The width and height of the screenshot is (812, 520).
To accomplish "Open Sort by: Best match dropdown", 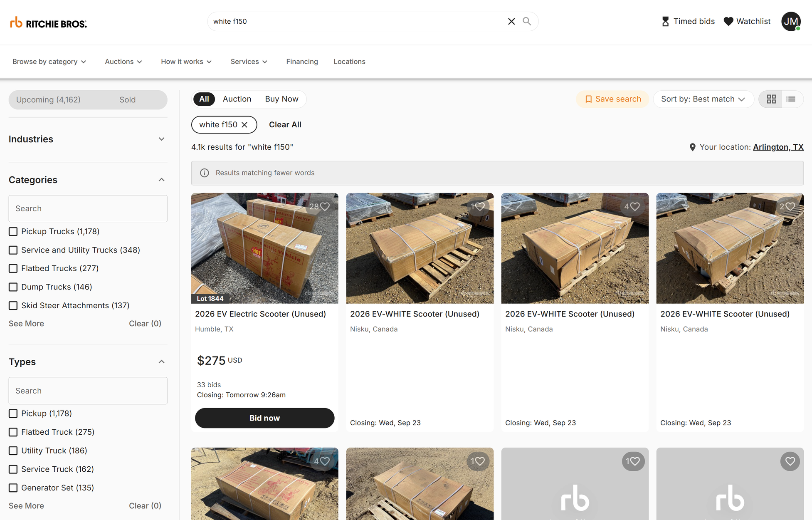I will click(x=703, y=99).
